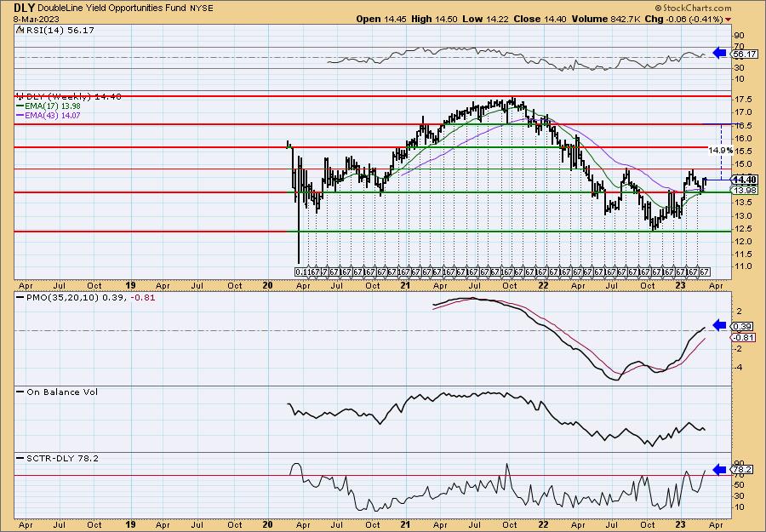Click the -0.81 PMO signal tag on axis
The height and width of the screenshot is (532, 766).
tap(743, 338)
